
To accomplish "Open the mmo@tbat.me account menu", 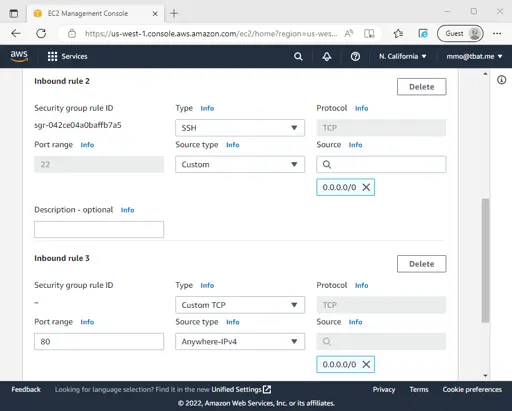I will pos(474,56).
